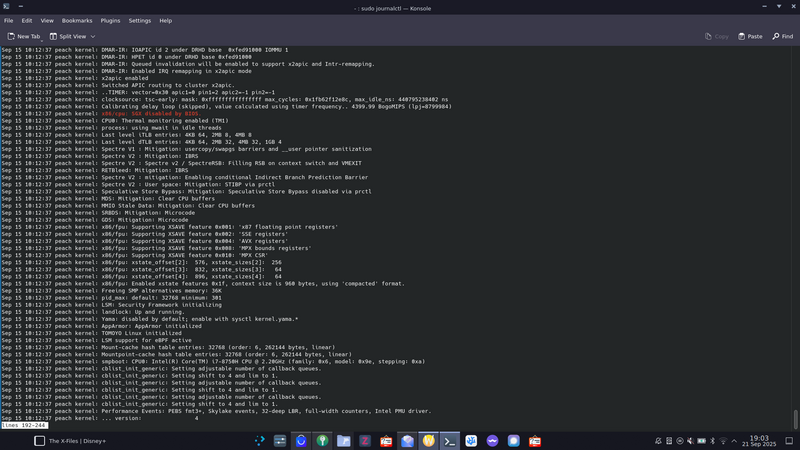This screenshot has height=450, width=800.
Task: Open the View menu
Action: pos(47,20)
